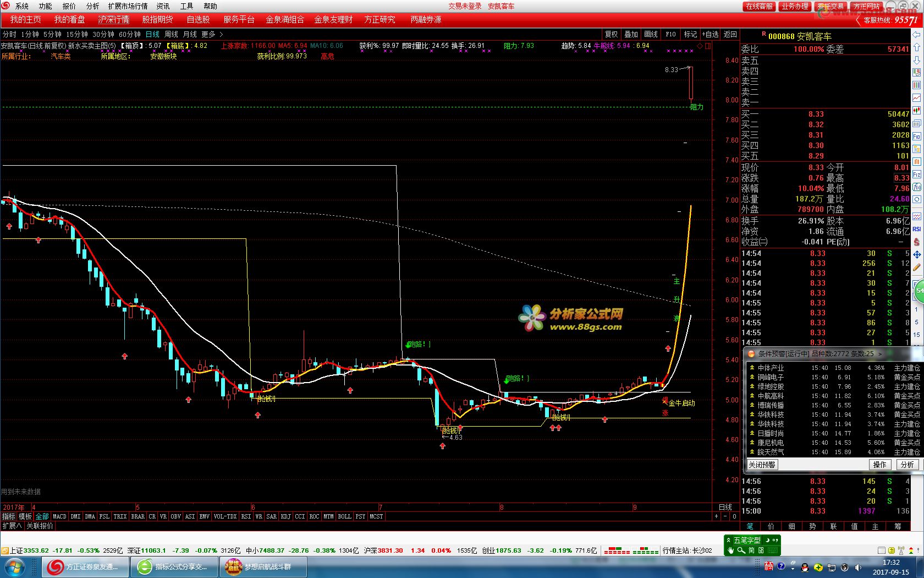
Task: Switch to 沪深行情 tab
Action: click(113, 19)
